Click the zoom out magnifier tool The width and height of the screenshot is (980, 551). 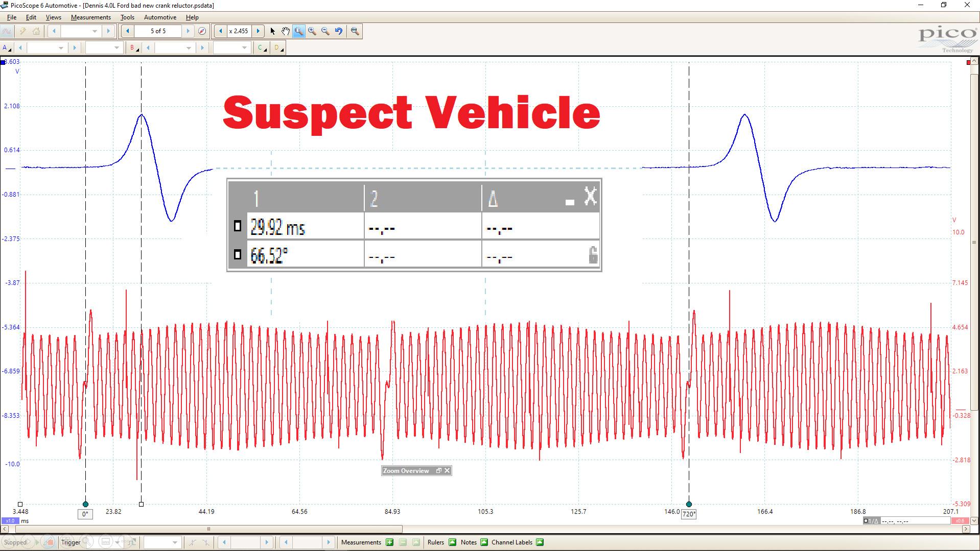pos(325,31)
